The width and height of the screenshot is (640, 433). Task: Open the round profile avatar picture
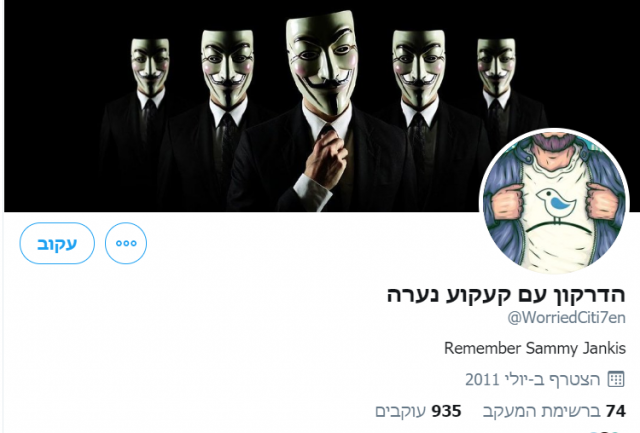coord(554,202)
